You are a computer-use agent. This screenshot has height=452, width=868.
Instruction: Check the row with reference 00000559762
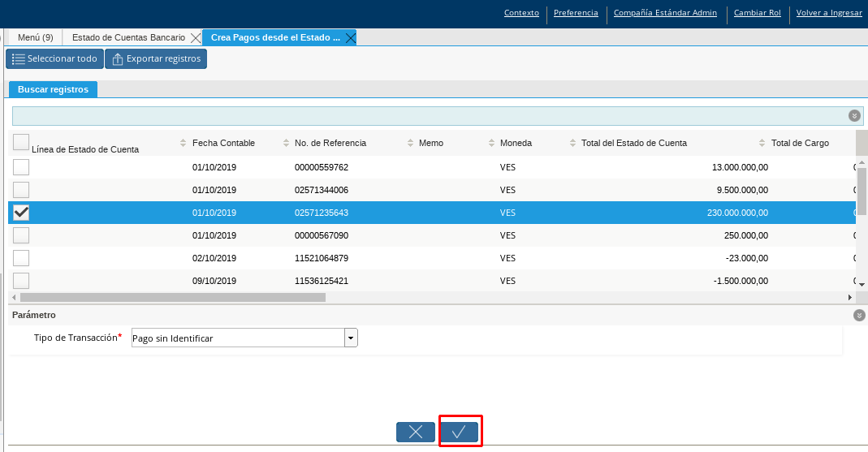coord(21,167)
